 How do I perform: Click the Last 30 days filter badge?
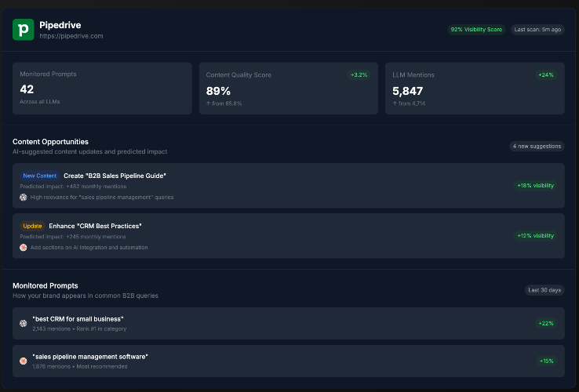coord(544,290)
